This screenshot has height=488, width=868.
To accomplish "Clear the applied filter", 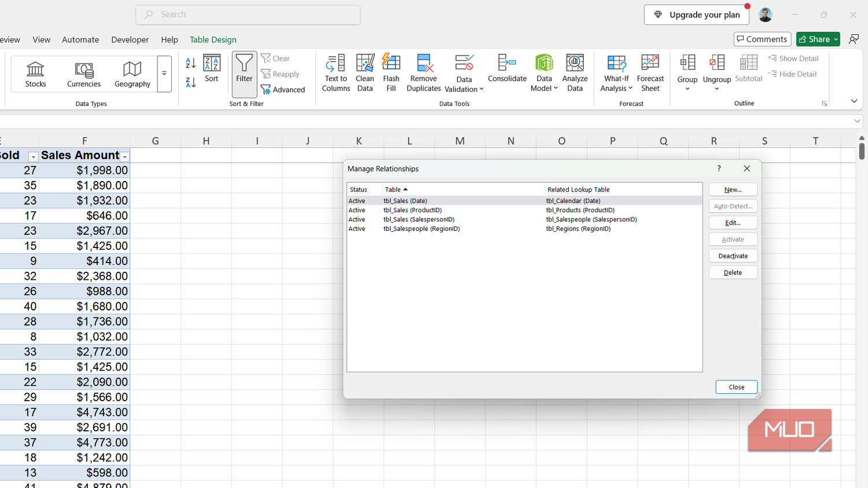I will pyautogui.click(x=275, y=58).
